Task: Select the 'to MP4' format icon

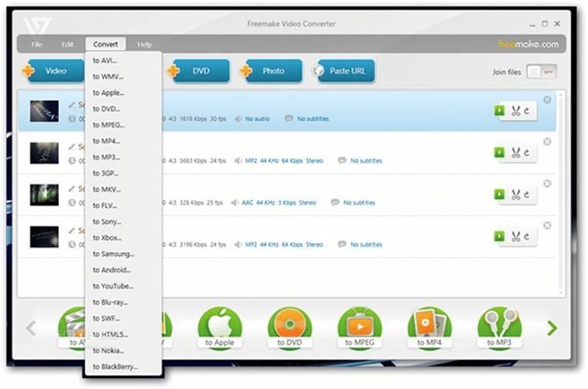Action: [x=429, y=326]
